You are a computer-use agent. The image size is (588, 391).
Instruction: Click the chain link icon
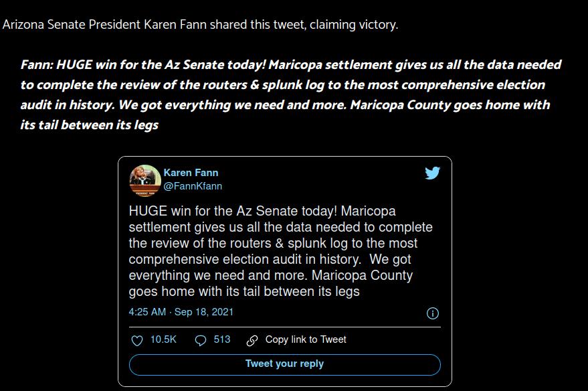[252, 340]
